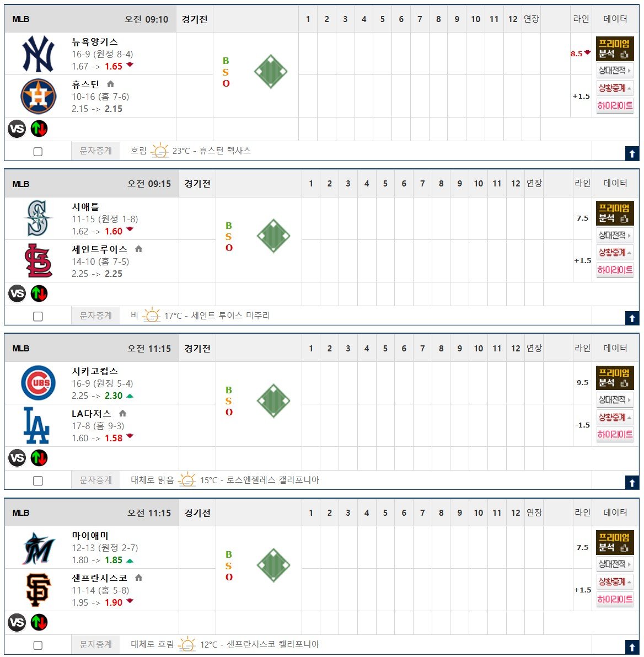Screen dimensions: 644x657
Task: Click 문자중계 tab in the Miami–San Francisco game
Action: click(x=96, y=644)
